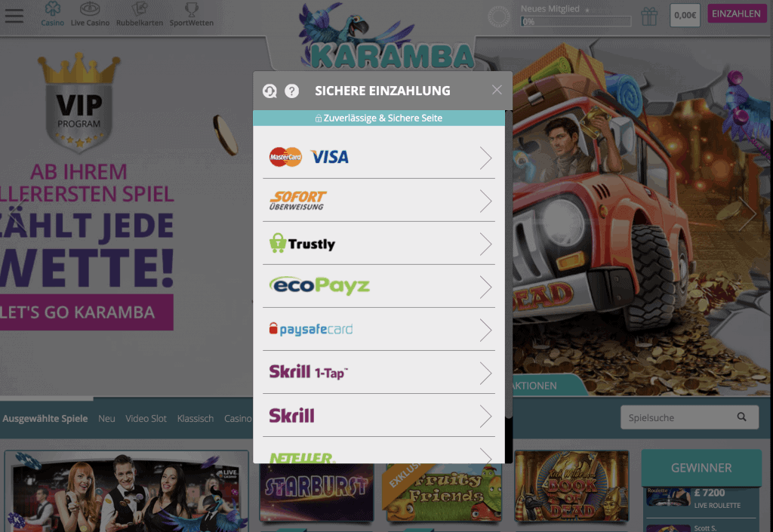This screenshot has height=532, width=773.
Task: Focus the Spielsuche search field
Action: point(689,417)
